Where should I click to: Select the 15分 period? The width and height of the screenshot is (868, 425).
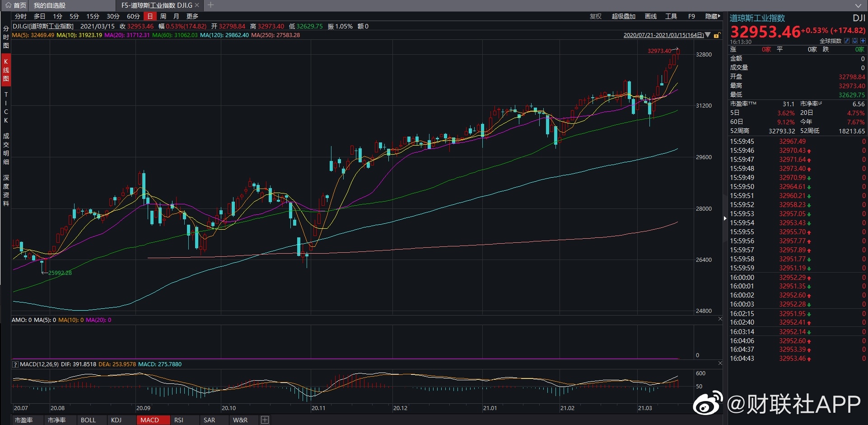pos(93,16)
